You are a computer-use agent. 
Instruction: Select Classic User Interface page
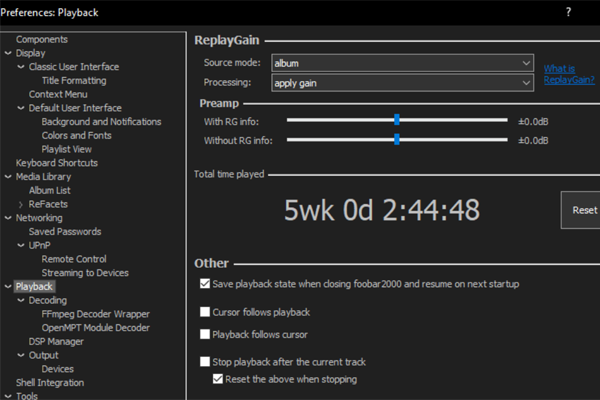[74, 67]
